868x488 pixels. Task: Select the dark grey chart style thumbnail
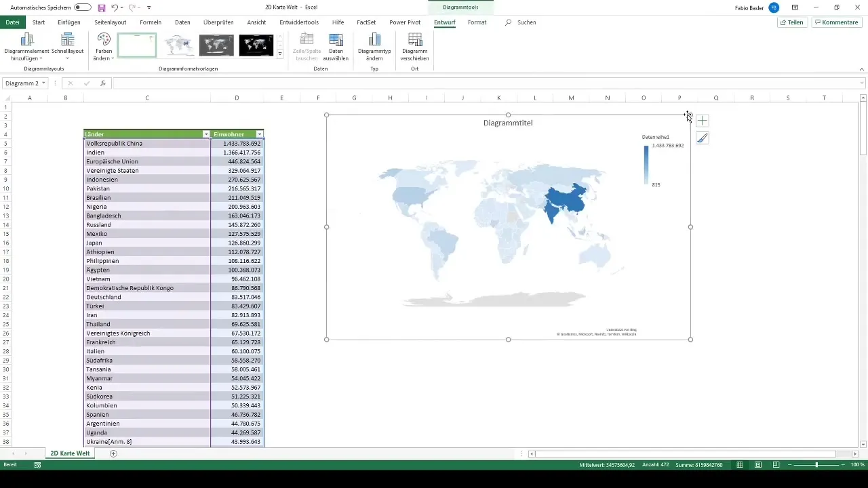[x=216, y=45]
